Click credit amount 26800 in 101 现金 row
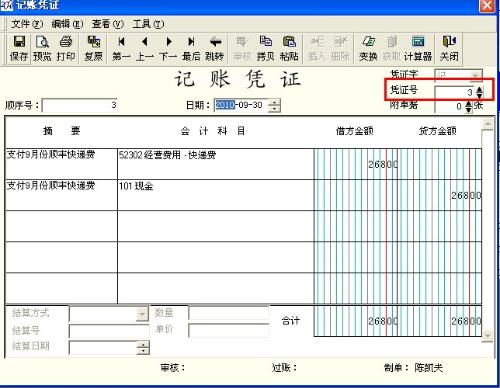The image size is (500, 388). (466, 195)
